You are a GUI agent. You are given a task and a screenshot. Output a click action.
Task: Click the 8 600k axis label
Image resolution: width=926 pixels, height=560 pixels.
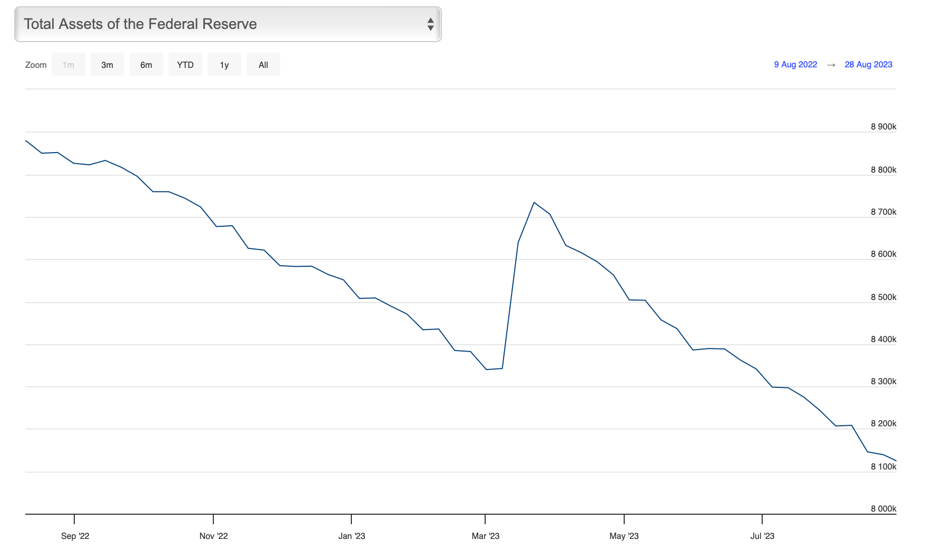883,254
